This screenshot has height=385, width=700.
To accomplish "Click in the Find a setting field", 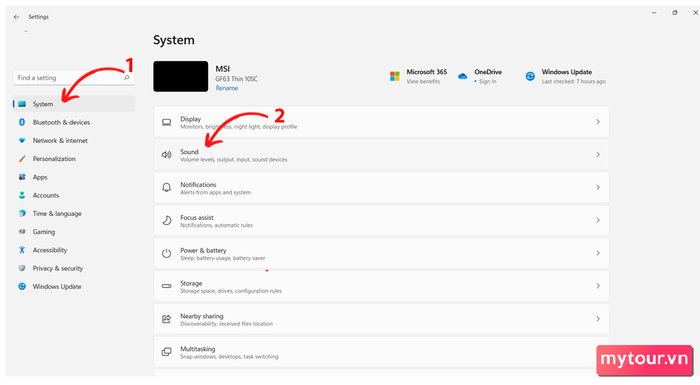I will tap(74, 78).
